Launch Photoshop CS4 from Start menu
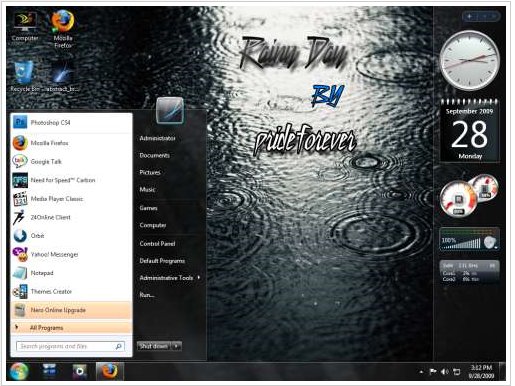Screen dimensions: 515x386 pyautogui.click(x=71, y=123)
